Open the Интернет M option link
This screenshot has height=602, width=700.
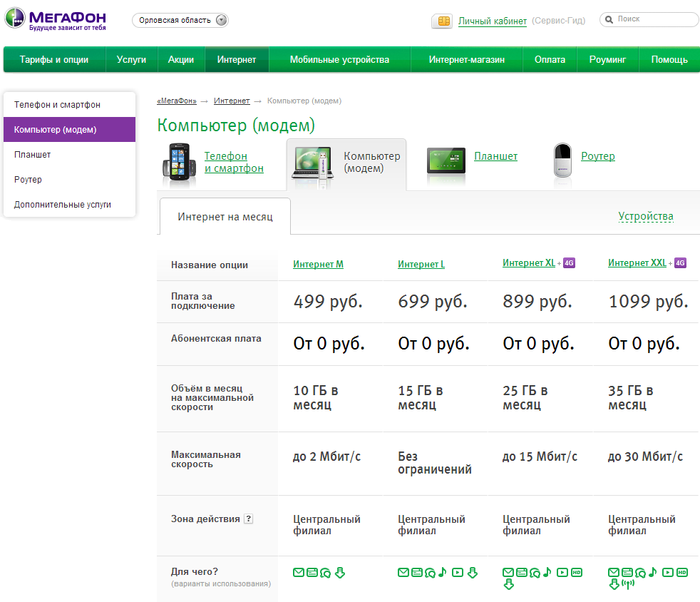coord(318,265)
